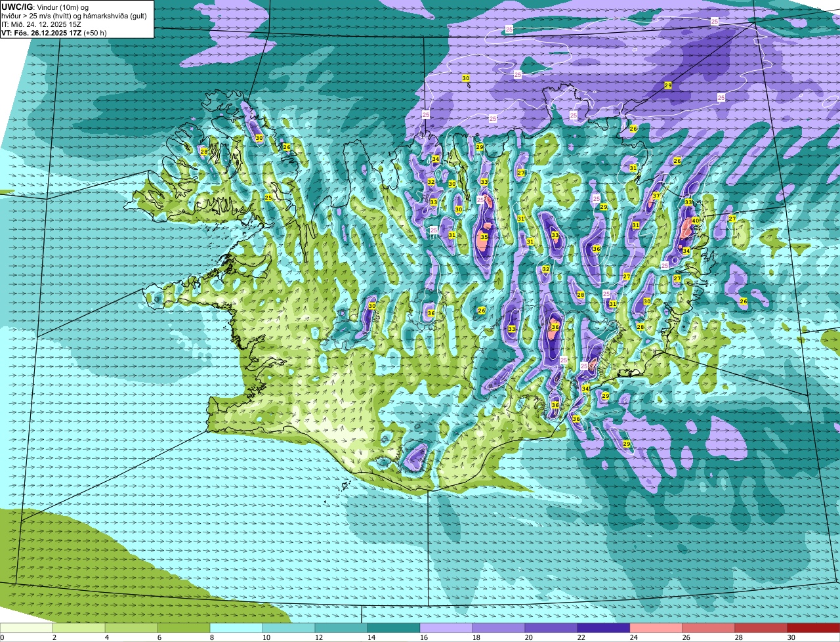
Task: Select the 20–22 m/s violet legend segment
Action: click(551, 628)
